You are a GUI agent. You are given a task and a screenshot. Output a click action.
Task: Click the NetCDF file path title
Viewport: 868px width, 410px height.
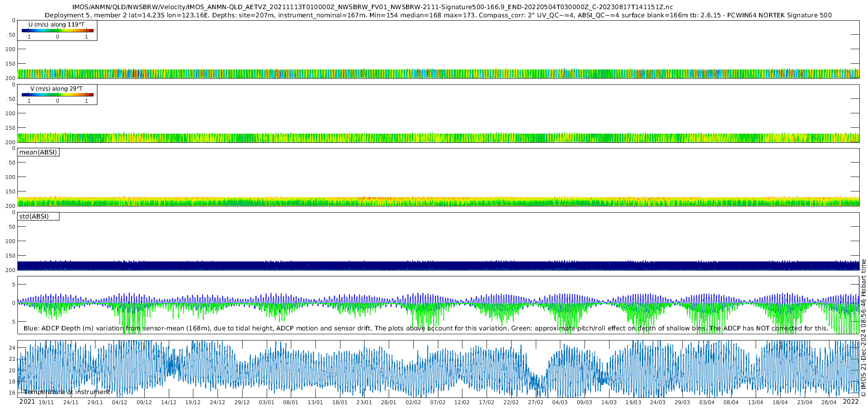pos(372,7)
